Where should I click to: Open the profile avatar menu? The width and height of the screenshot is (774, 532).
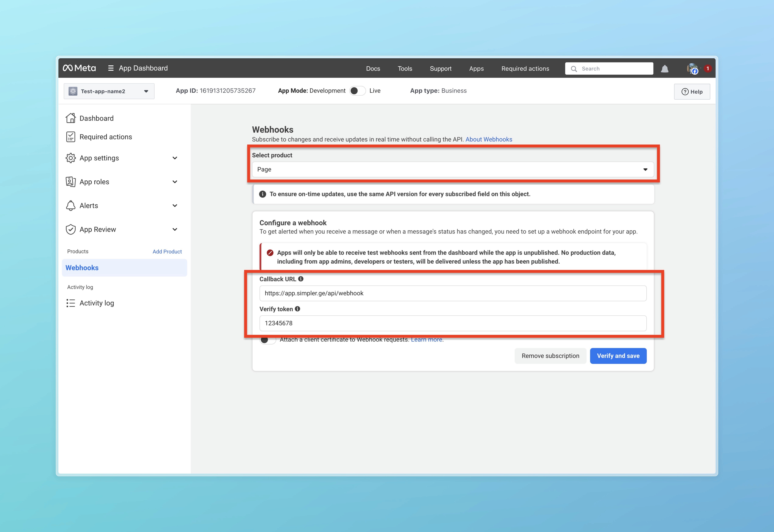(x=693, y=69)
